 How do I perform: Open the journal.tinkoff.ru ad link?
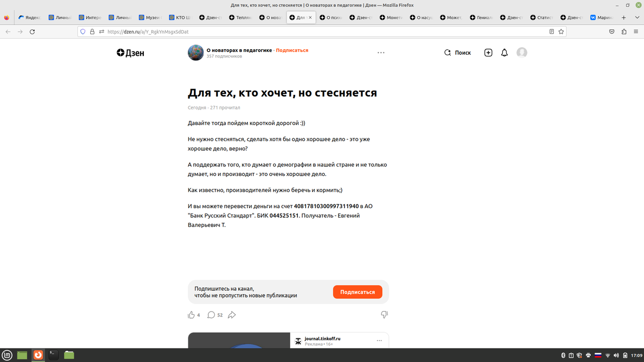(x=323, y=338)
